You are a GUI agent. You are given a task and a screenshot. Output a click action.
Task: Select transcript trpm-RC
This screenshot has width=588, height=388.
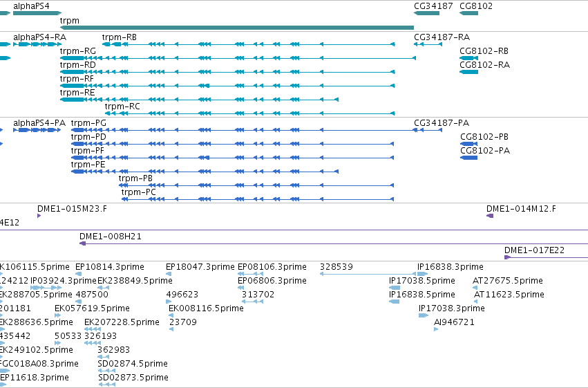tap(122, 107)
